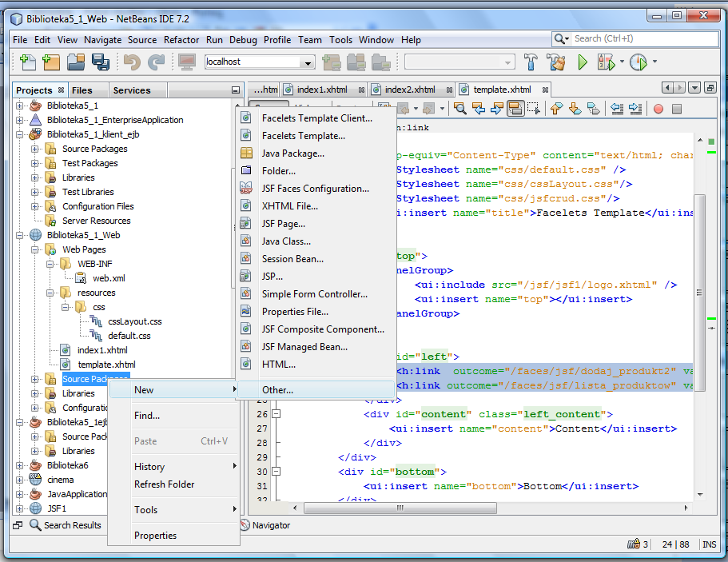Click the Redo arrow icon

coord(157,62)
